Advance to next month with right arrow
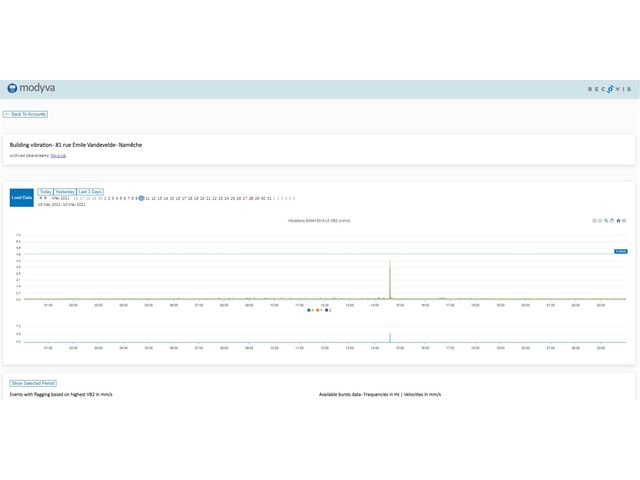The width and height of the screenshot is (640, 480). click(x=46, y=198)
